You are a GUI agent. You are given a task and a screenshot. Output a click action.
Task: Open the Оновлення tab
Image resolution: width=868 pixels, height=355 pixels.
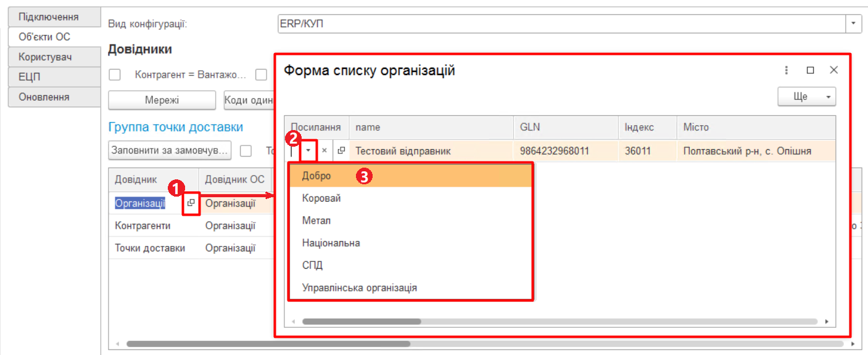coord(46,96)
